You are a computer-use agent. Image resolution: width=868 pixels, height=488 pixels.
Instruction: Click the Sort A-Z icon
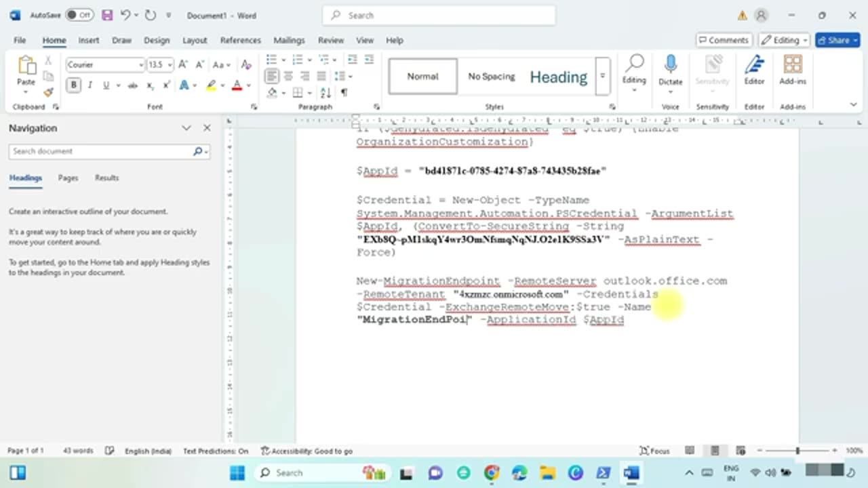[x=325, y=92]
